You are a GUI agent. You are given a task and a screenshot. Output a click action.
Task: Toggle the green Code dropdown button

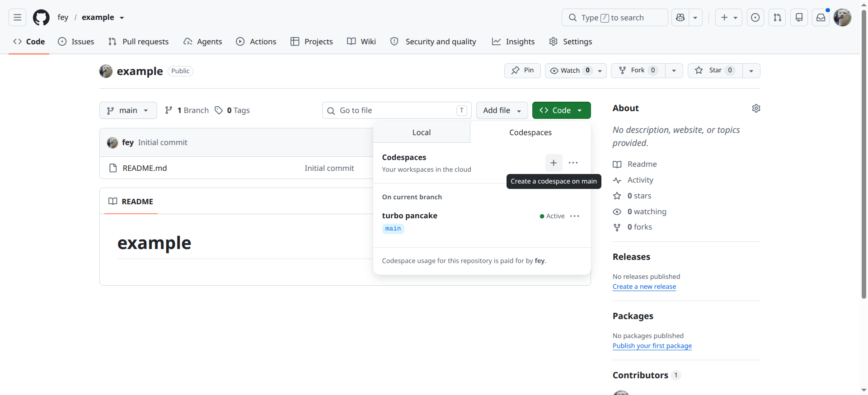562,110
